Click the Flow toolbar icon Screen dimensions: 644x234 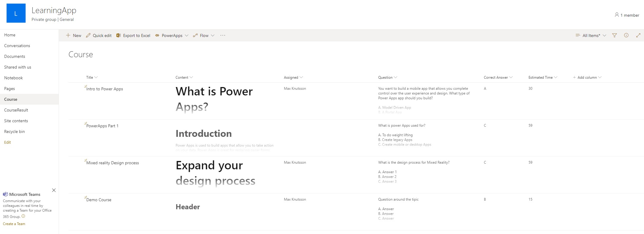pos(195,35)
